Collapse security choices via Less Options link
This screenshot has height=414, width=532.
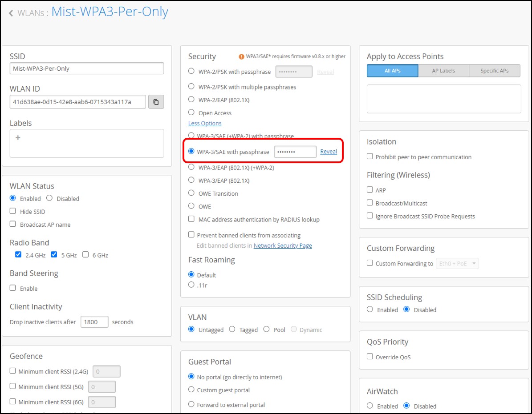click(205, 123)
